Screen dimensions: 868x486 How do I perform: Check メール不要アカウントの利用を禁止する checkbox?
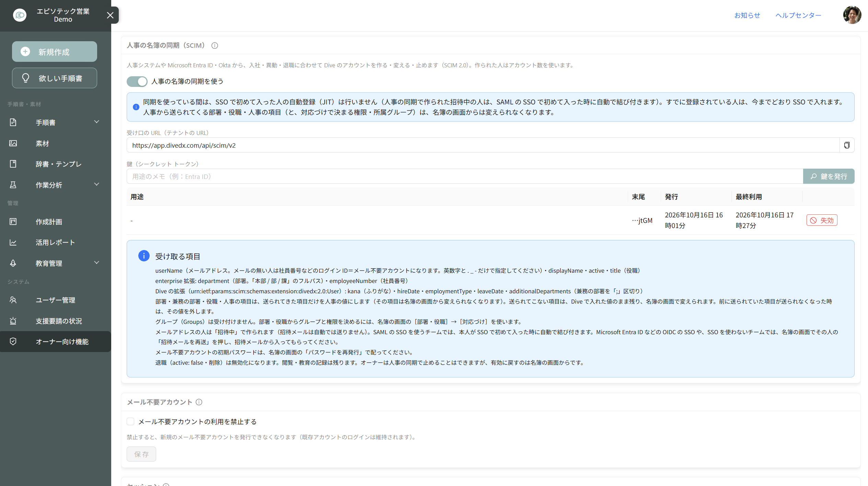click(130, 421)
